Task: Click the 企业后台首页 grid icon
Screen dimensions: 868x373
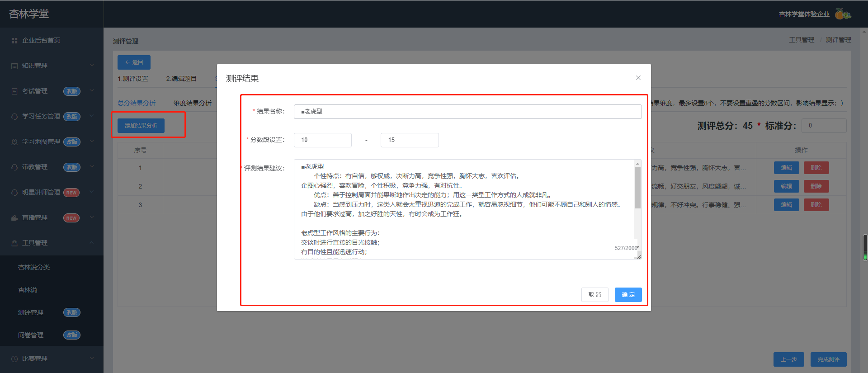Action: pyautogui.click(x=14, y=41)
